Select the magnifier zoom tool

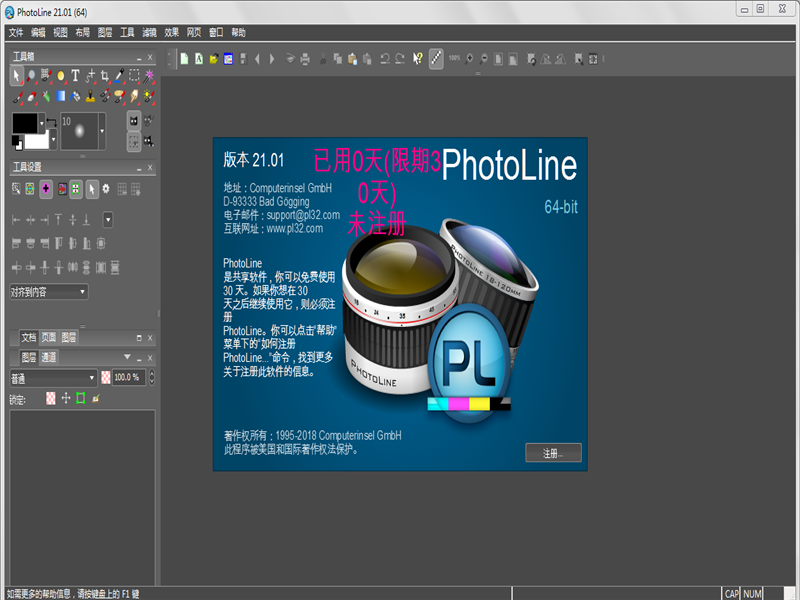point(31,76)
